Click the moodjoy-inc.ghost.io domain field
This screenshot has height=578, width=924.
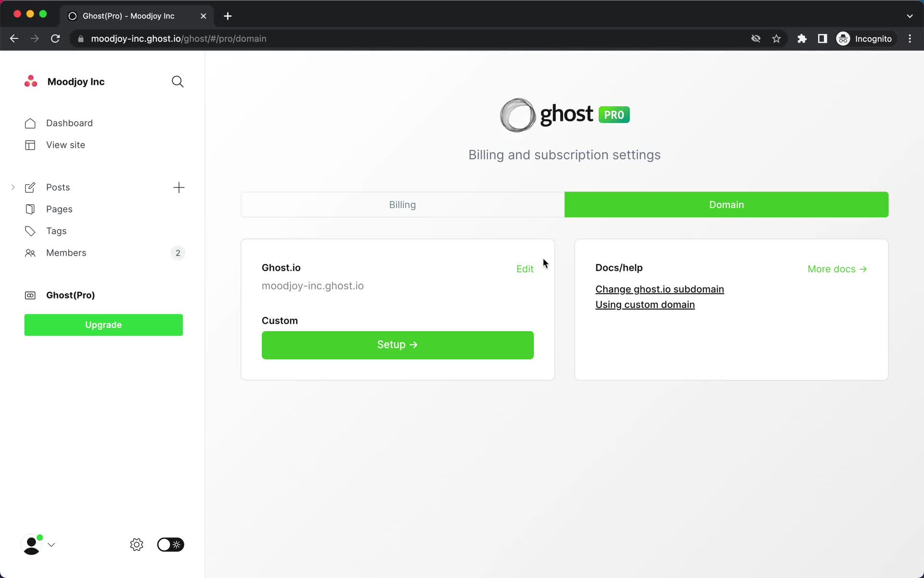pyautogui.click(x=312, y=286)
